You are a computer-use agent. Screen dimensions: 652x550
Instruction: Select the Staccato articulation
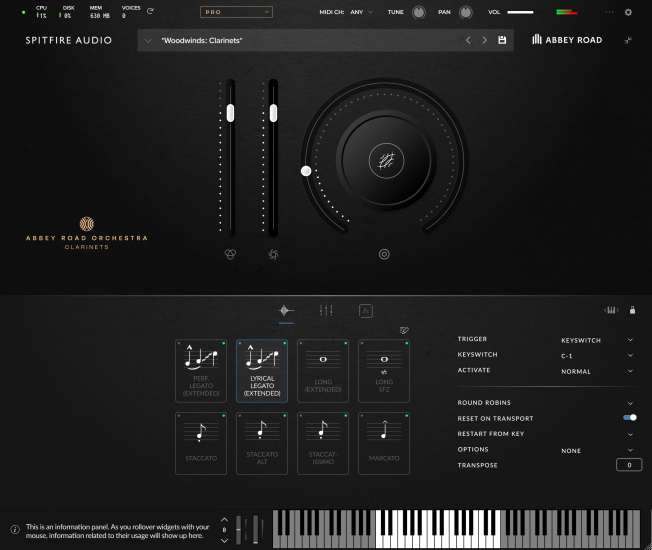click(x=201, y=444)
